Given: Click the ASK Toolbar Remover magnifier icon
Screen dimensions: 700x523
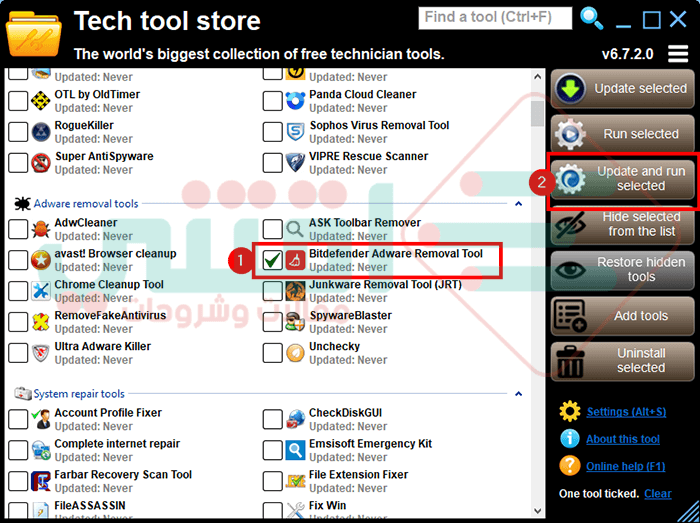Looking at the screenshot, I should coord(295,229).
